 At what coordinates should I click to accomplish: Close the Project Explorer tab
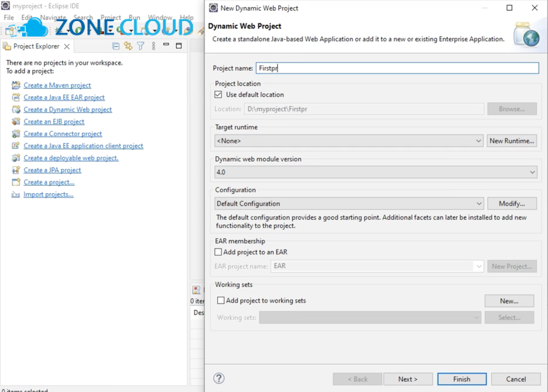point(67,46)
